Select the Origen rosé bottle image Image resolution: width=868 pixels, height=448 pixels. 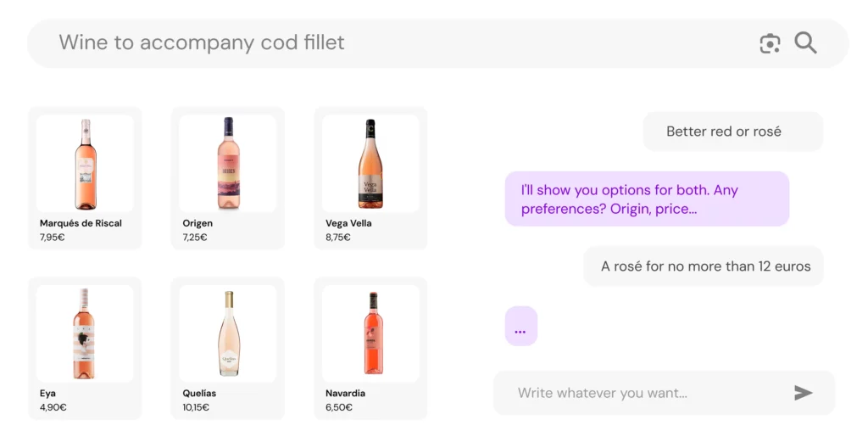(x=228, y=164)
